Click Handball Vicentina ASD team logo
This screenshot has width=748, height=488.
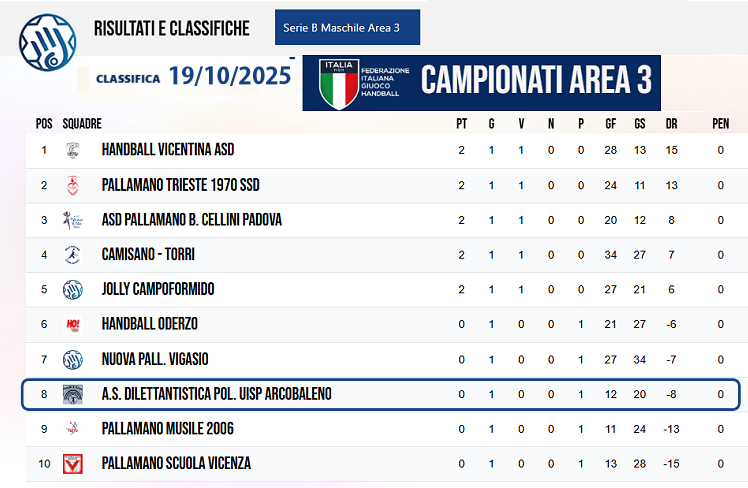(72, 151)
